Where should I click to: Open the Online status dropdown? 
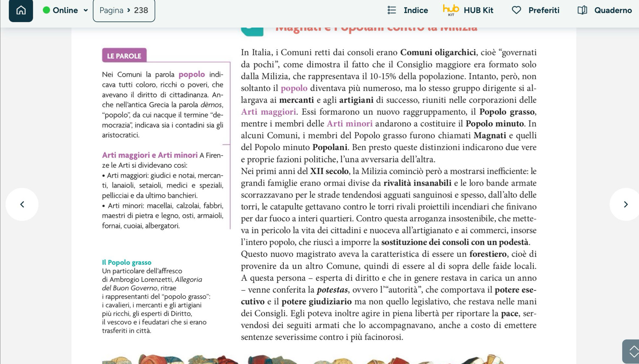point(66,10)
